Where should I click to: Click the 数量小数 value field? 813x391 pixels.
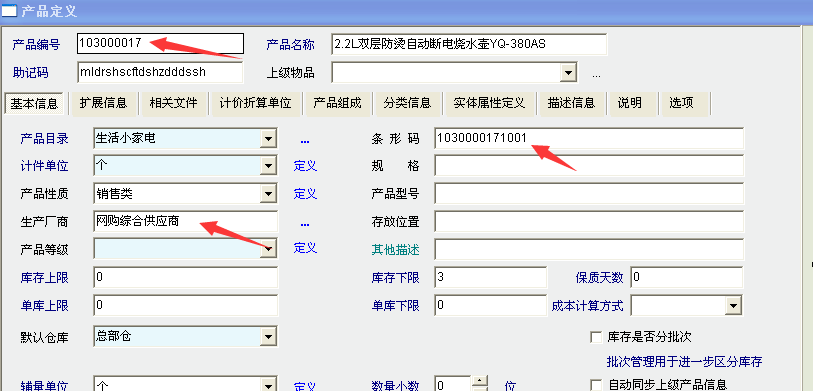[x=454, y=384]
